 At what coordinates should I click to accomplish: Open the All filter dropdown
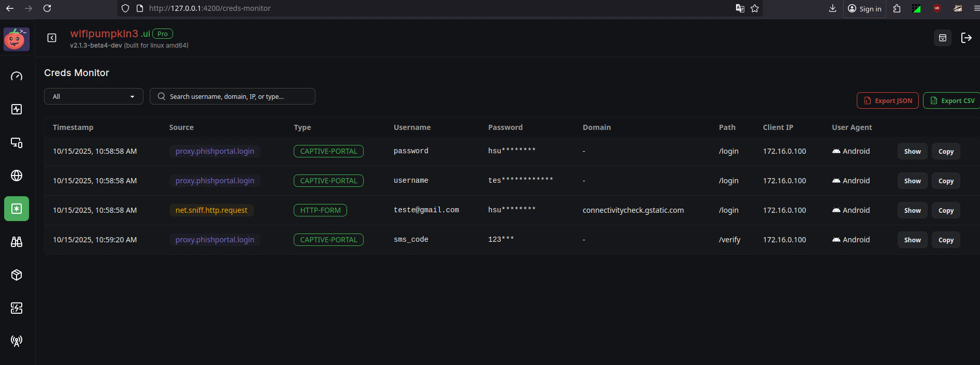coord(94,96)
